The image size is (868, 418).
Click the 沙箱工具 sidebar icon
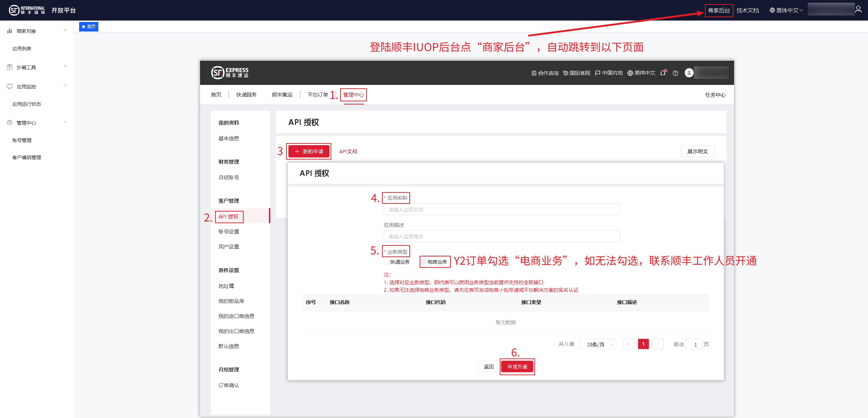(x=10, y=67)
